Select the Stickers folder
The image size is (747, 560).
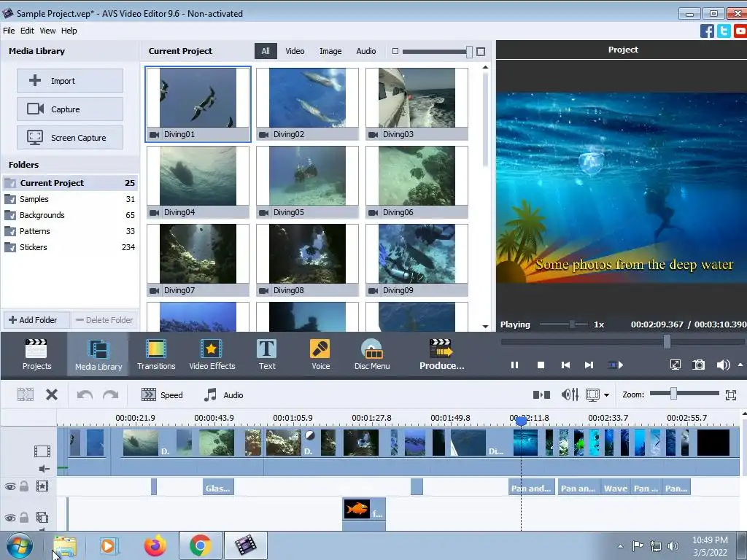34,247
